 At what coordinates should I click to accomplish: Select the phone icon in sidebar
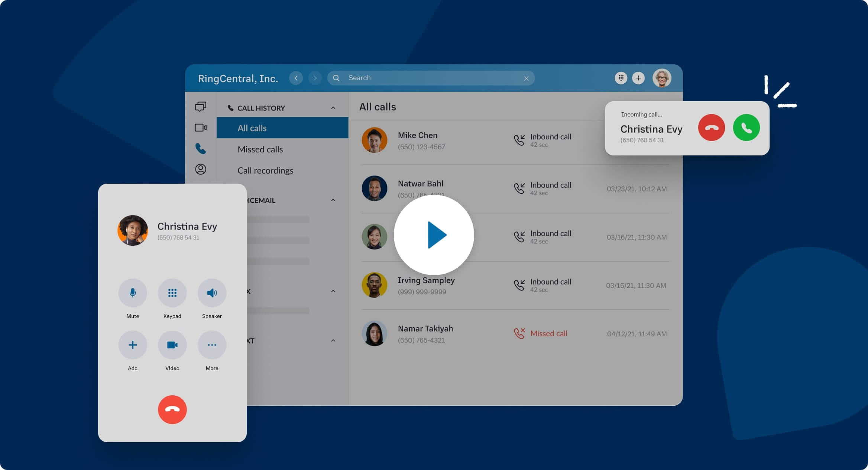pos(201,149)
